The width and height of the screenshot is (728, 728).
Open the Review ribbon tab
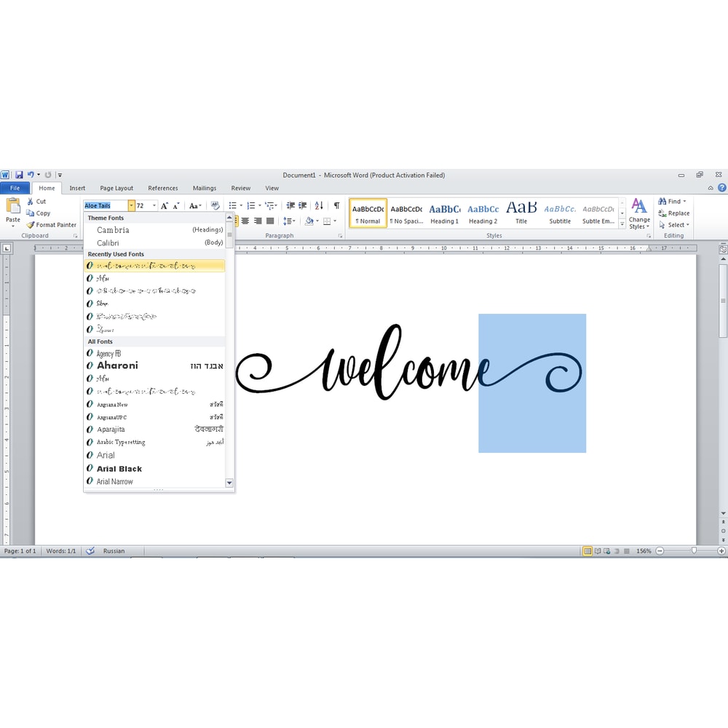240,188
